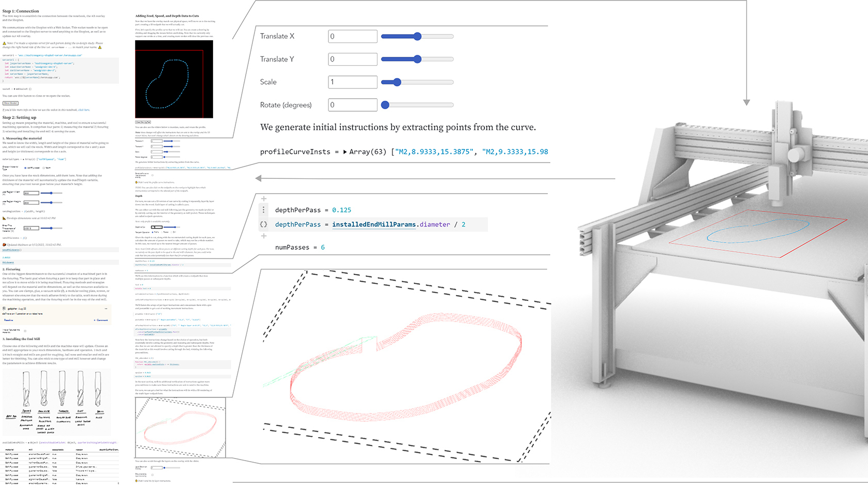
Task: Expand the availableEndMills Object output
Action: (29, 443)
